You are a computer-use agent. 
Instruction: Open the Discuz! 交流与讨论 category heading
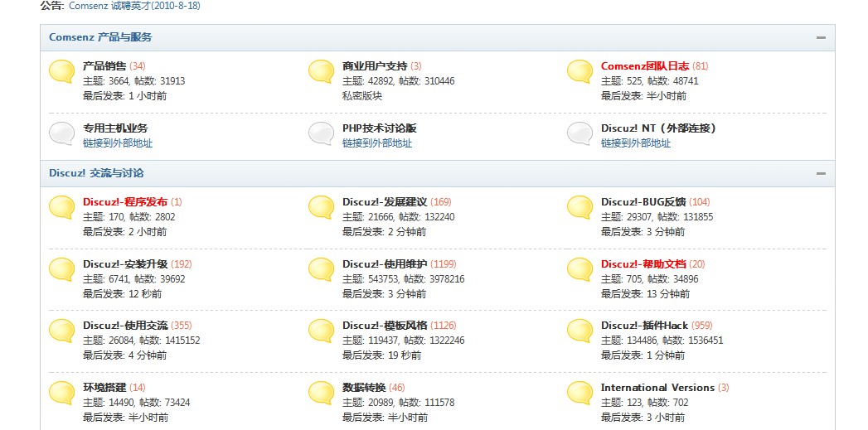click(96, 172)
